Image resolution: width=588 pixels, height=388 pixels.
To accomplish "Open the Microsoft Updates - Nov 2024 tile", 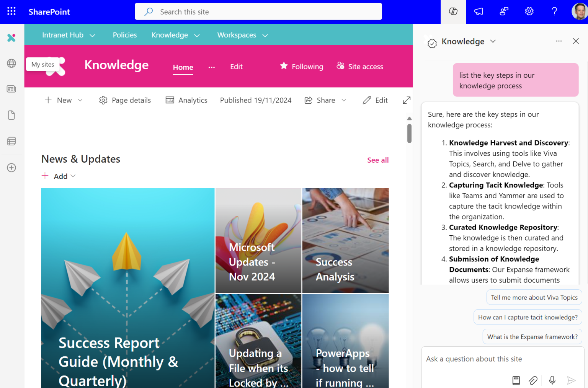I will 258,240.
